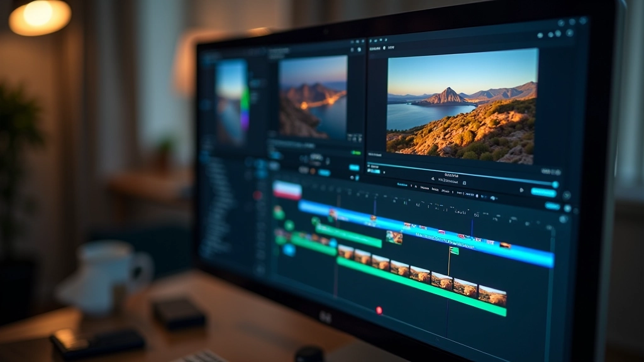The image size is (644, 362).
Task: Click the orange dot in source controls
Action: [313, 171]
